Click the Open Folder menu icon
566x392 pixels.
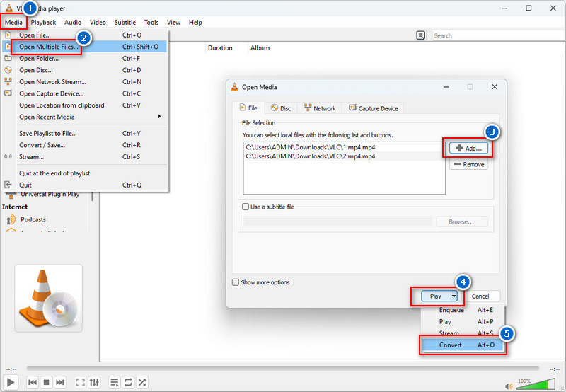tap(8, 58)
